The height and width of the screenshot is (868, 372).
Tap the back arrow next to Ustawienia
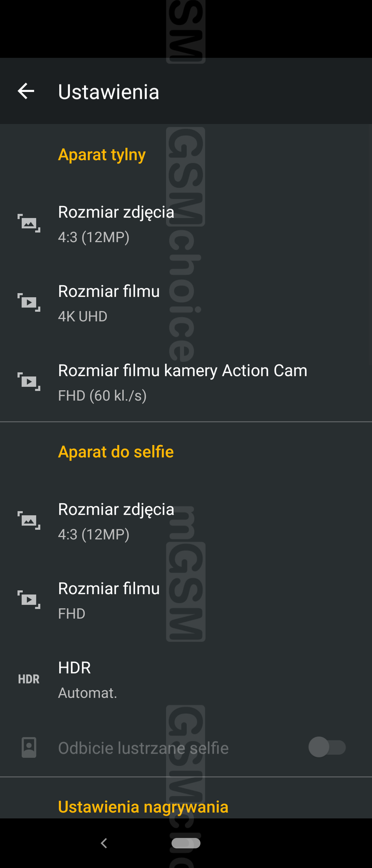(26, 91)
